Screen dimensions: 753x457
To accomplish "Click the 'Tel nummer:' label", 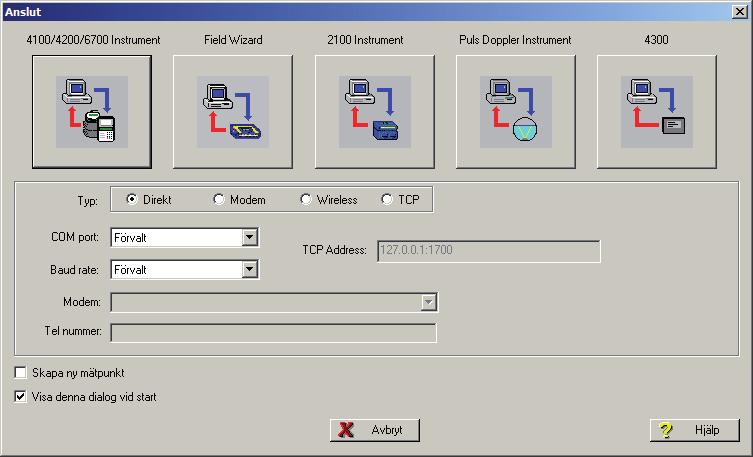I will click(73, 331).
